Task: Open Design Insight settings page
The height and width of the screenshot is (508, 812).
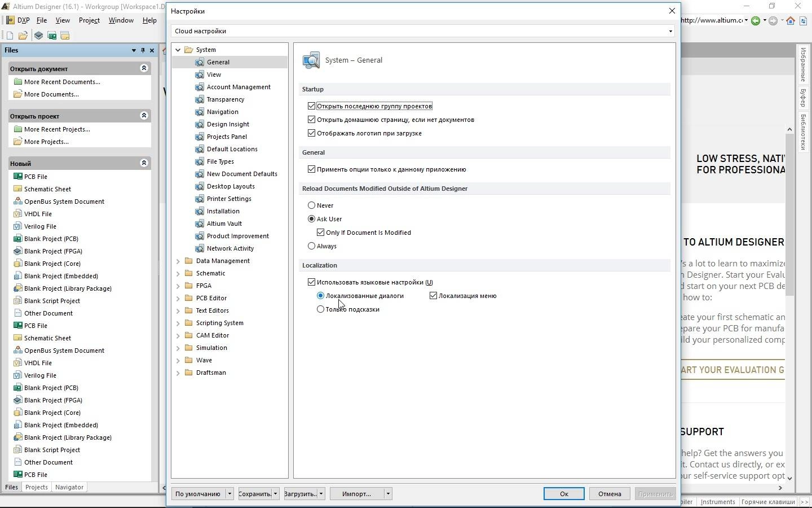Action: (228, 124)
